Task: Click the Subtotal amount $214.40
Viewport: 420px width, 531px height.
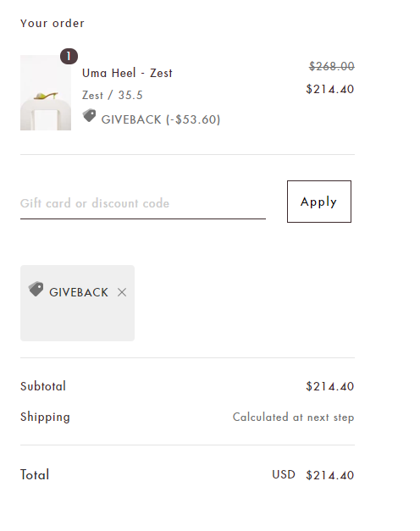Action: click(330, 386)
